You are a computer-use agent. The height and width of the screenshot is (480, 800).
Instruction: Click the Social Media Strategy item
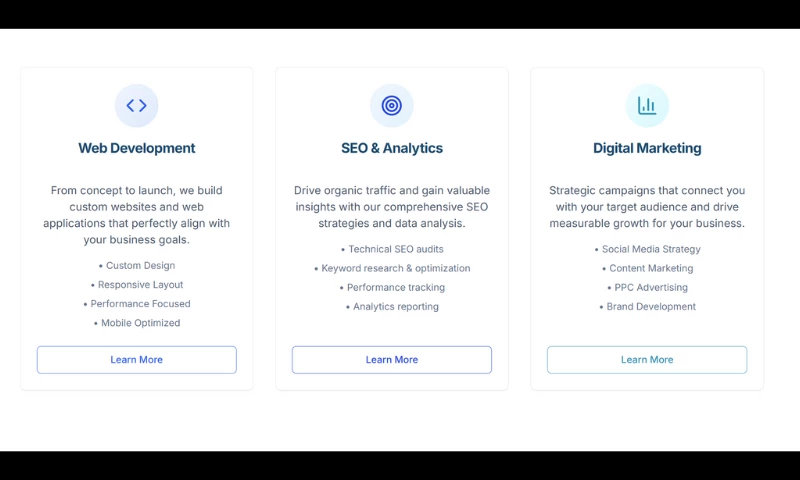(650, 249)
